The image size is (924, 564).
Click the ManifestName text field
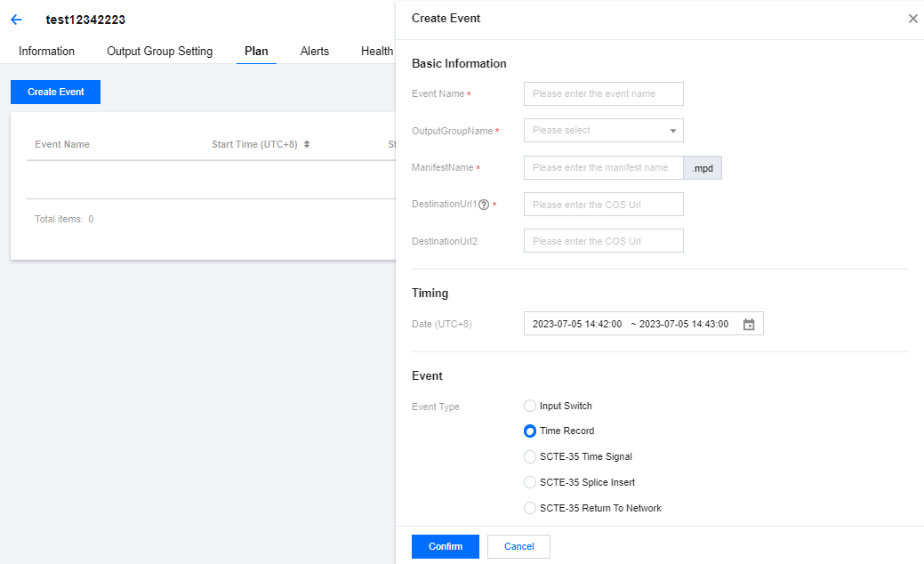(603, 168)
